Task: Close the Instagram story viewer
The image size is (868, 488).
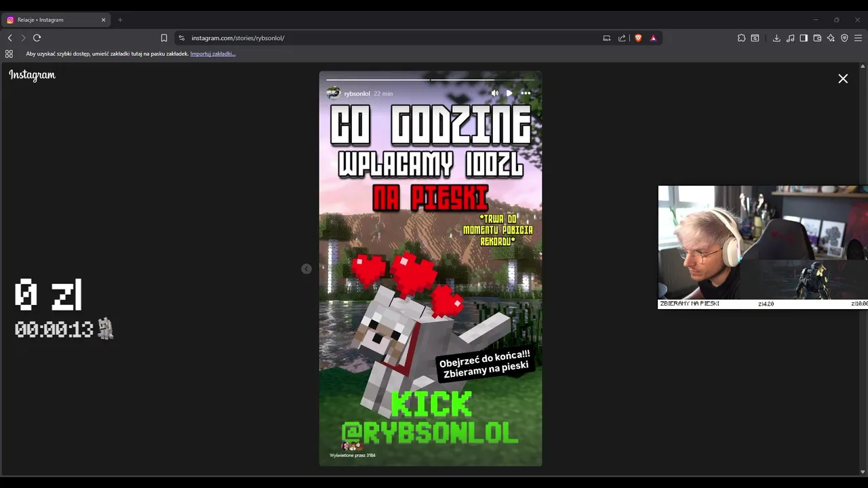Action: click(x=843, y=79)
